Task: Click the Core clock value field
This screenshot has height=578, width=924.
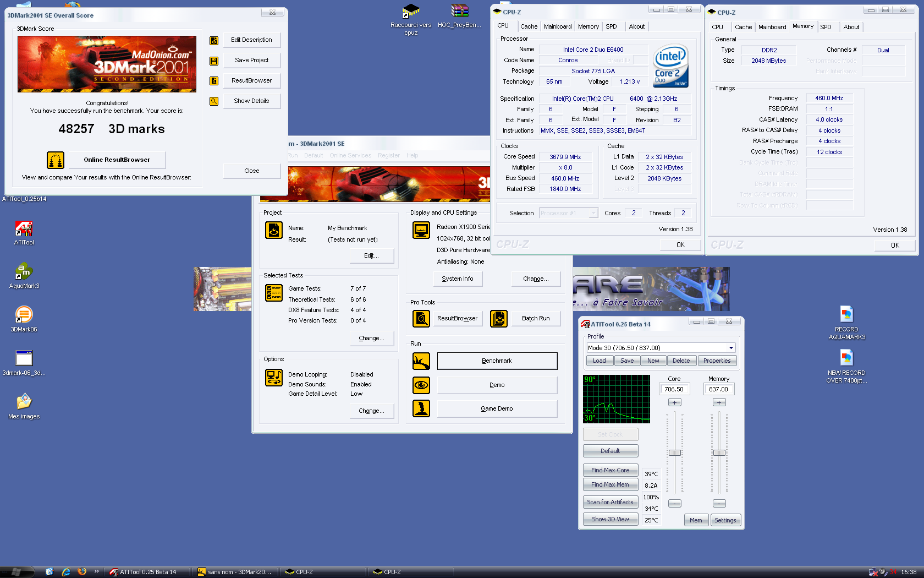Action: 674,389
